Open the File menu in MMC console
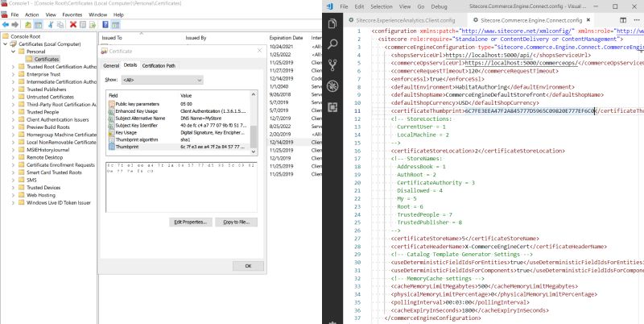This screenshot has height=324, width=644. (14, 15)
